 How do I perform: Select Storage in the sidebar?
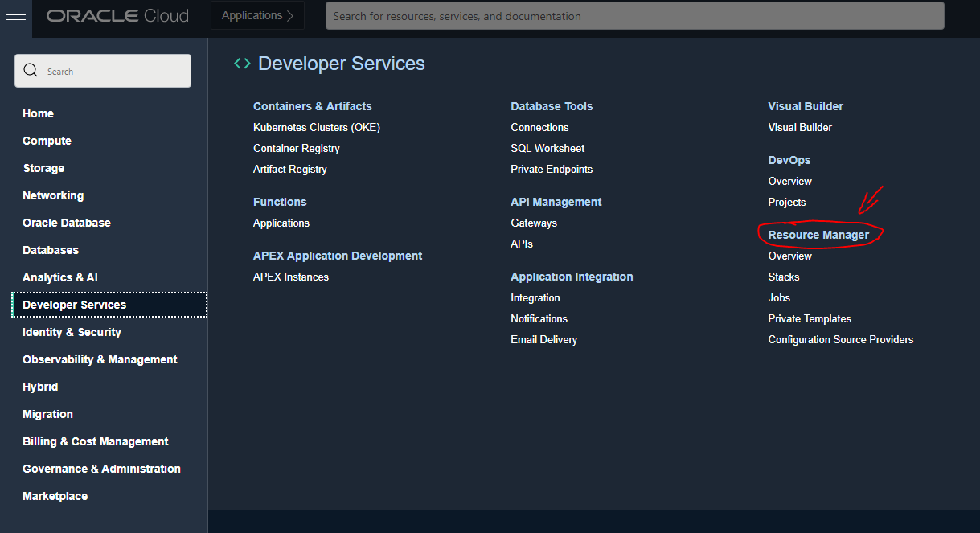(x=43, y=168)
